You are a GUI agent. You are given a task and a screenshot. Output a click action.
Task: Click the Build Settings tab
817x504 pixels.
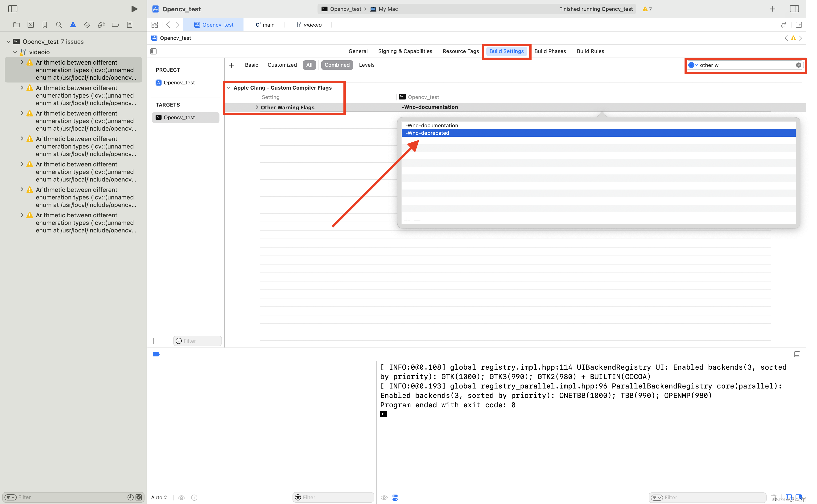coord(506,51)
